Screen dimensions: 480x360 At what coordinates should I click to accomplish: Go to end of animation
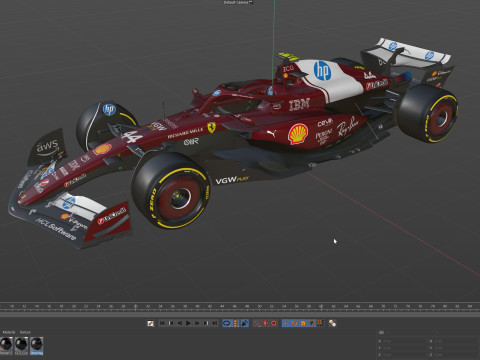click(215, 323)
